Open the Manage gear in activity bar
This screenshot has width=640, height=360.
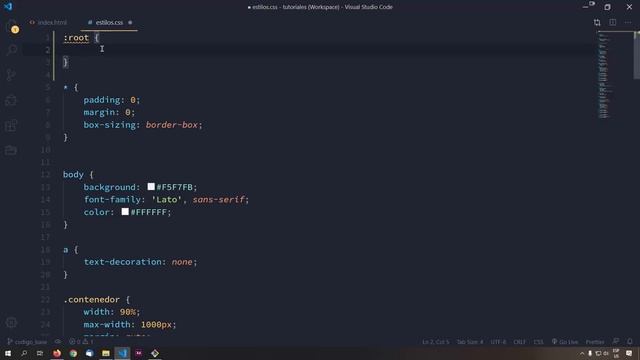11,322
